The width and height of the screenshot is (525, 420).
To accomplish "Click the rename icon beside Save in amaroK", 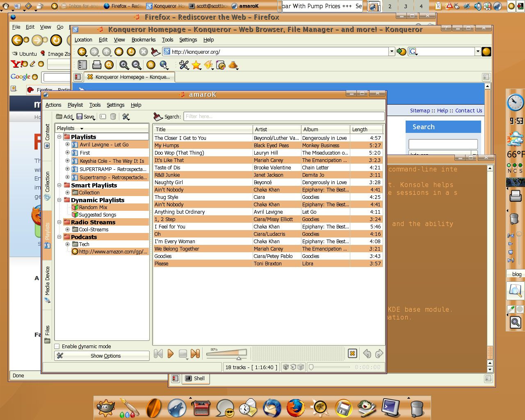I will pyautogui.click(x=103, y=117).
